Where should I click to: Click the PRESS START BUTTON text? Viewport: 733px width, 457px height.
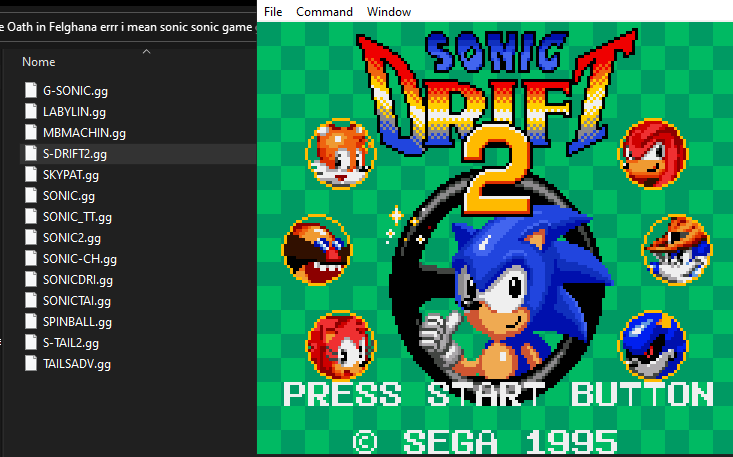point(498,395)
